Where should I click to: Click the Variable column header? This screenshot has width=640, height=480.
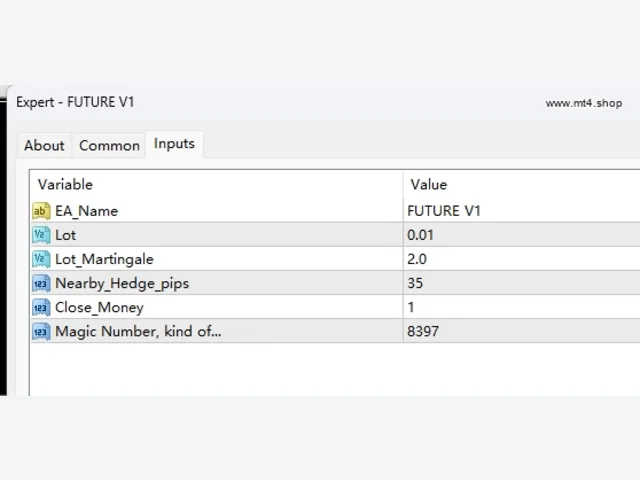[217, 184]
